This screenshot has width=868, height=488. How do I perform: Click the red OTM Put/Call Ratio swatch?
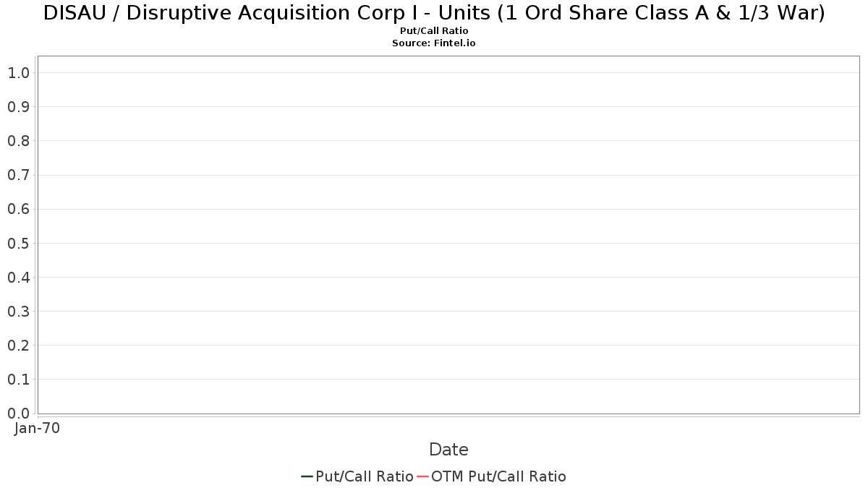coord(422,476)
